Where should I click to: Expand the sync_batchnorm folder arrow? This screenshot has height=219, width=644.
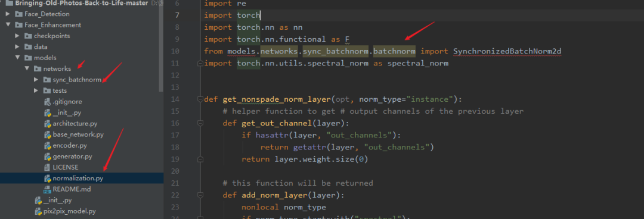tap(36, 80)
